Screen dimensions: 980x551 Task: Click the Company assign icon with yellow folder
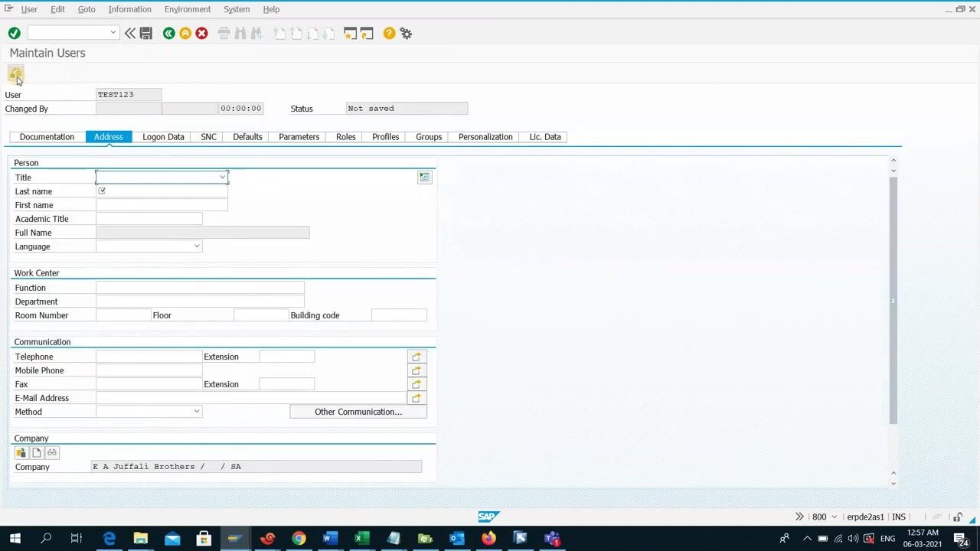point(21,452)
